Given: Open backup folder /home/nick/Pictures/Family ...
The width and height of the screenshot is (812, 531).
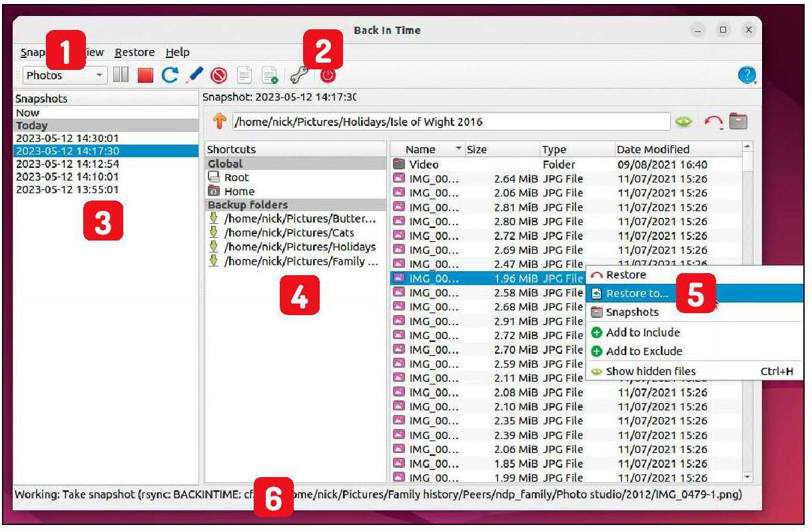Looking at the screenshot, I should coord(296,261).
